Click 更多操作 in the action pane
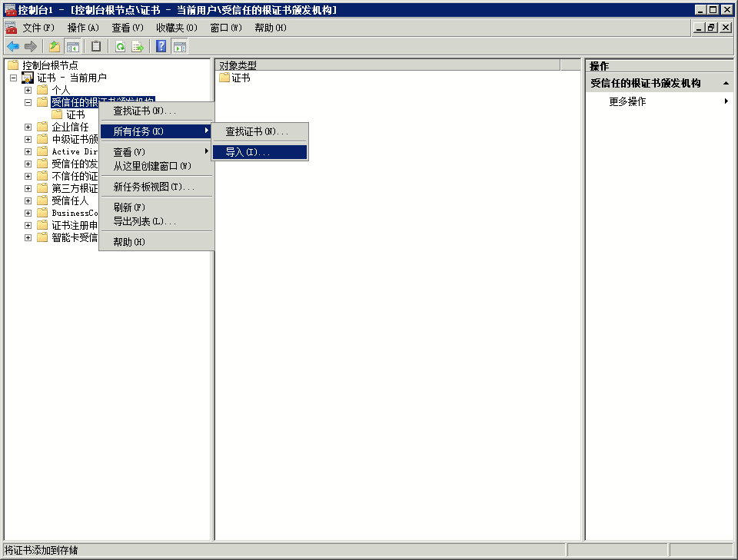The height and width of the screenshot is (560, 738). (627, 101)
